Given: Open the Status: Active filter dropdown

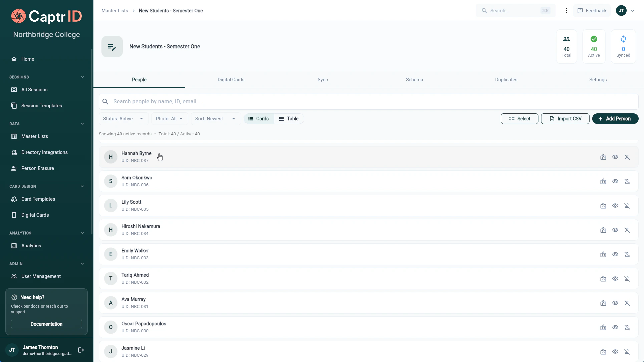Looking at the screenshot, I should 123,119.
